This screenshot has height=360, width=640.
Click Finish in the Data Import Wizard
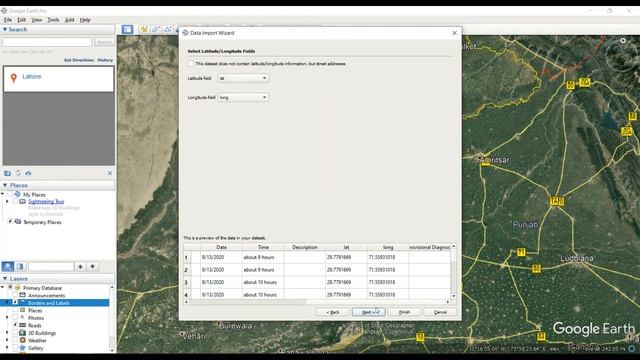click(x=404, y=312)
